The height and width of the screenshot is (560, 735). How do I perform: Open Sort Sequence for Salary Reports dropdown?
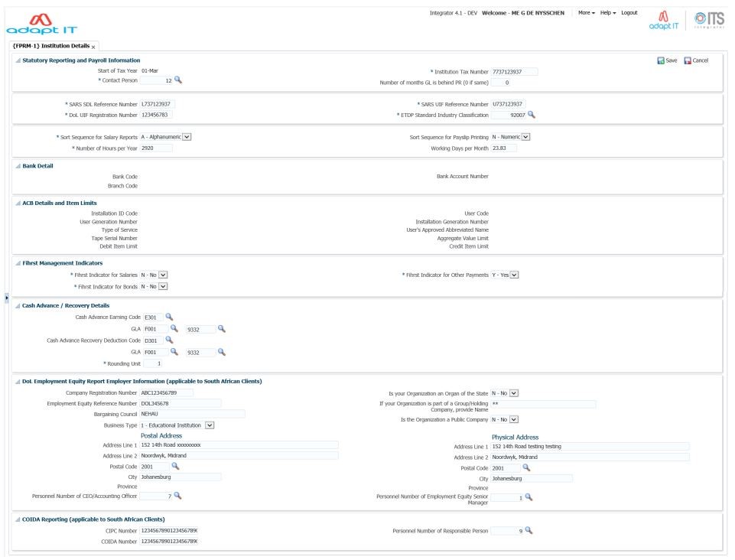click(187, 137)
